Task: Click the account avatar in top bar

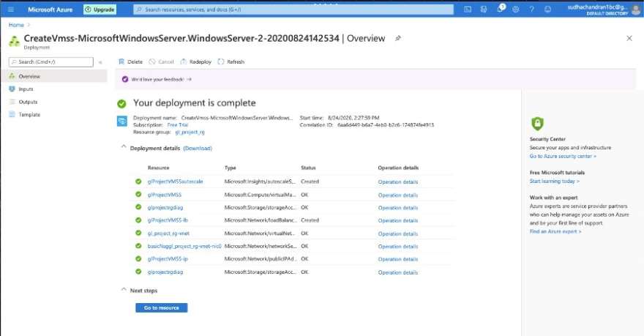Action: point(636,10)
